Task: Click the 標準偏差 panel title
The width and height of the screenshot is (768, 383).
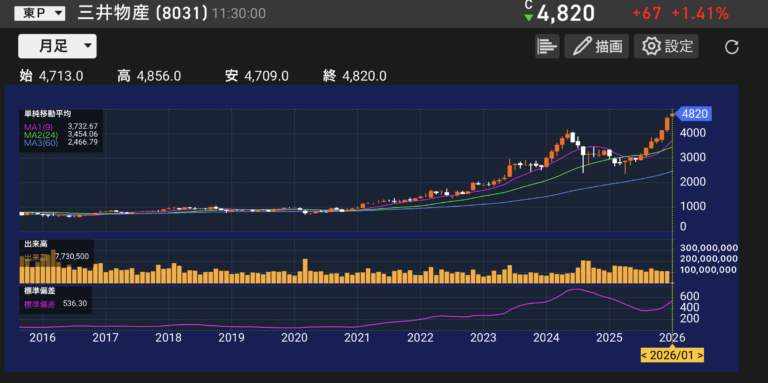Action: tap(40, 291)
